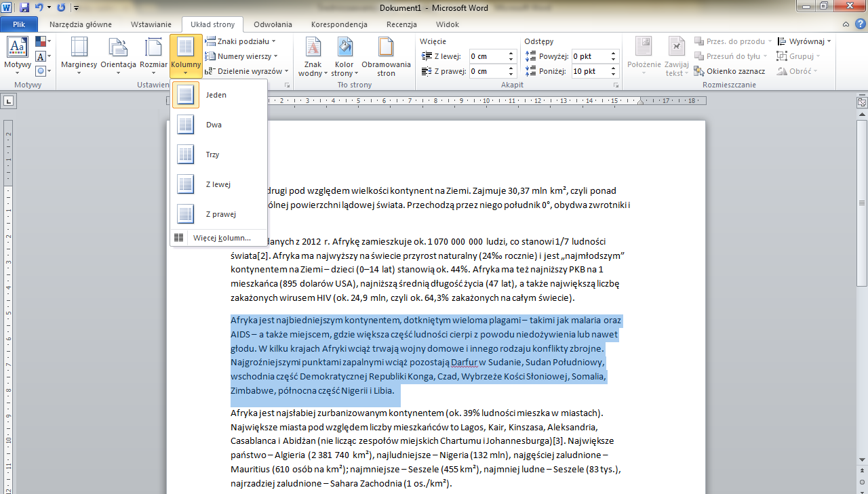Decrease the Poniżej spacing value
This screenshot has width=868, height=494.
614,74
